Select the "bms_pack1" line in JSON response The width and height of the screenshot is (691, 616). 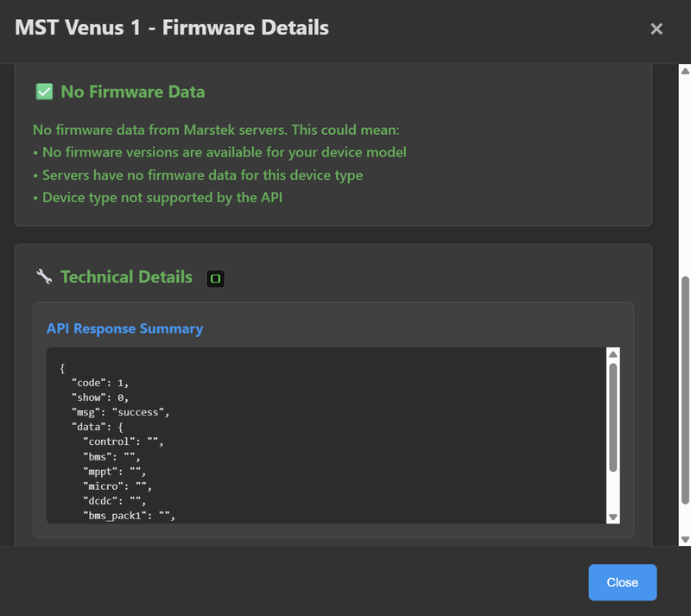pyautogui.click(x=130, y=516)
